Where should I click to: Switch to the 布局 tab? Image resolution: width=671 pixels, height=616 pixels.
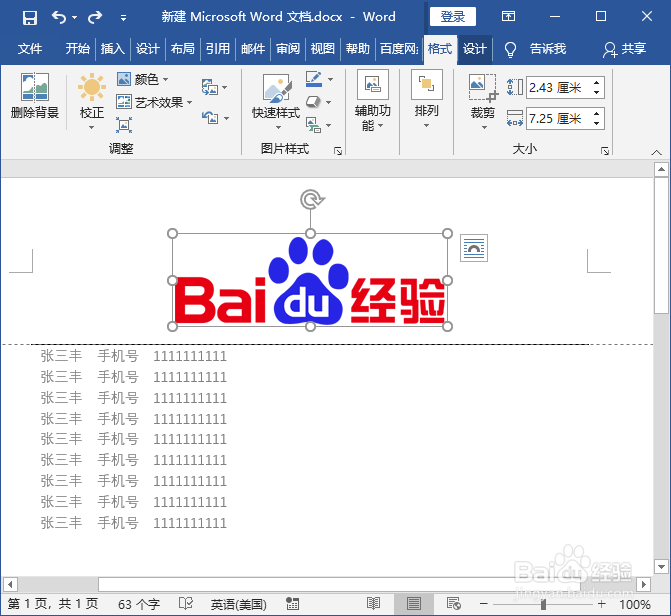point(183,49)
